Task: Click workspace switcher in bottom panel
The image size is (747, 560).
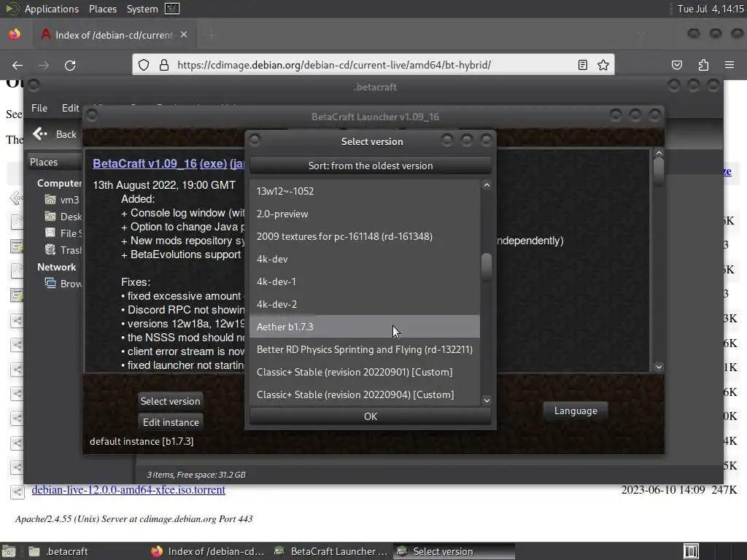Action: pyautogui.click(x=692, y=551)
